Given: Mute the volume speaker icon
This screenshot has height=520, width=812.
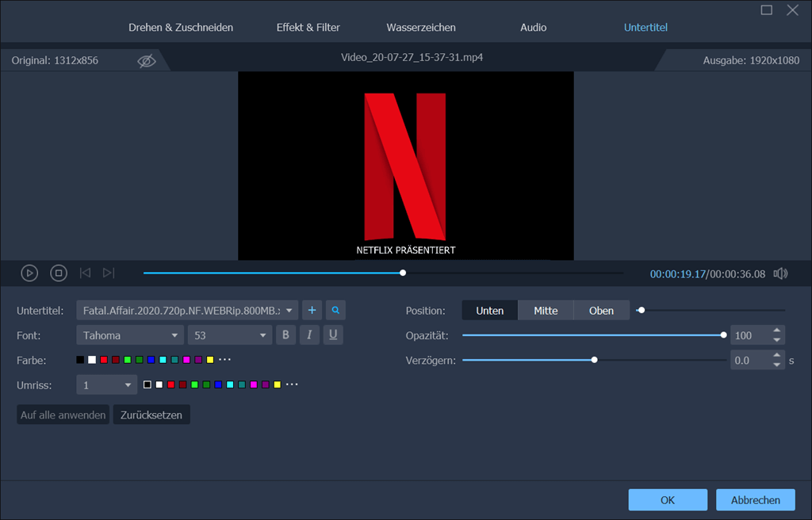Looking at the screenshot, I should (x=780, y=273).
